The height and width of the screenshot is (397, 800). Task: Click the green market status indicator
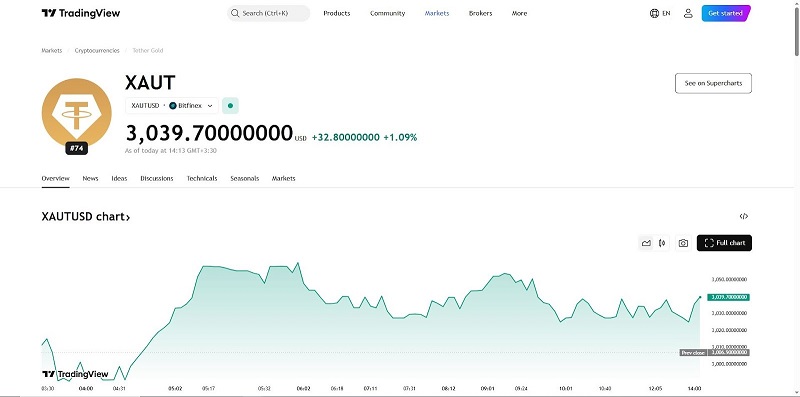(230, 106)
